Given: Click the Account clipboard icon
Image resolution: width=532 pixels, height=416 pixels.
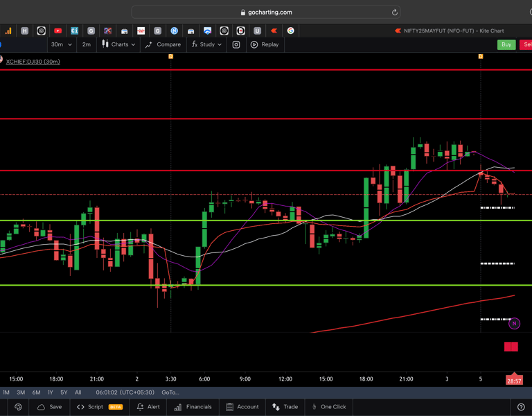Looking at the screenshot, I should tap(229, 407).
